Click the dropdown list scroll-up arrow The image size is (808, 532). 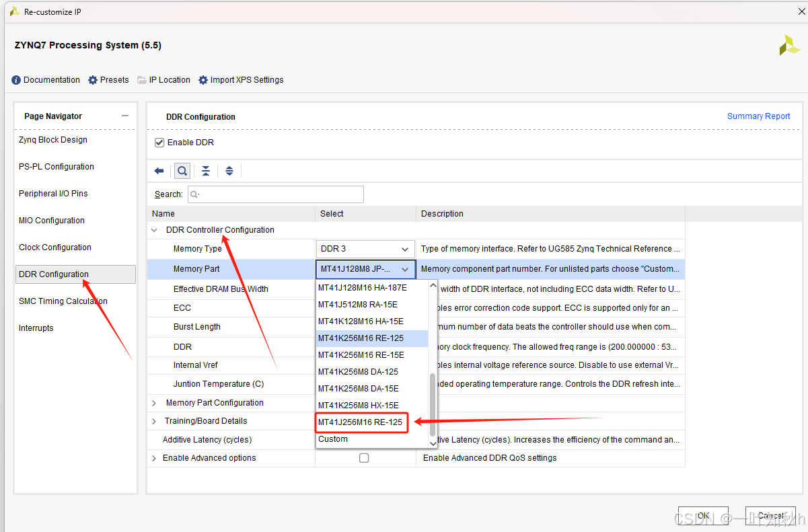(433, 287)
